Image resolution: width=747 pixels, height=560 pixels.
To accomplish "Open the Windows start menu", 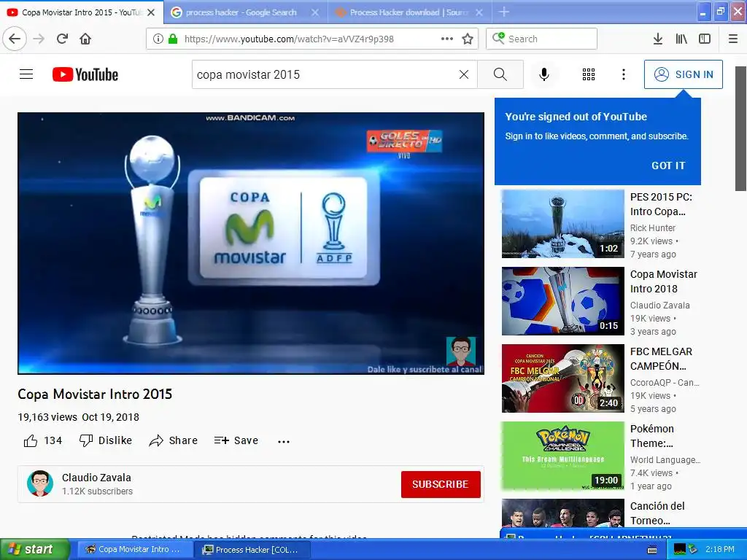I will click(x=35, y=549).
